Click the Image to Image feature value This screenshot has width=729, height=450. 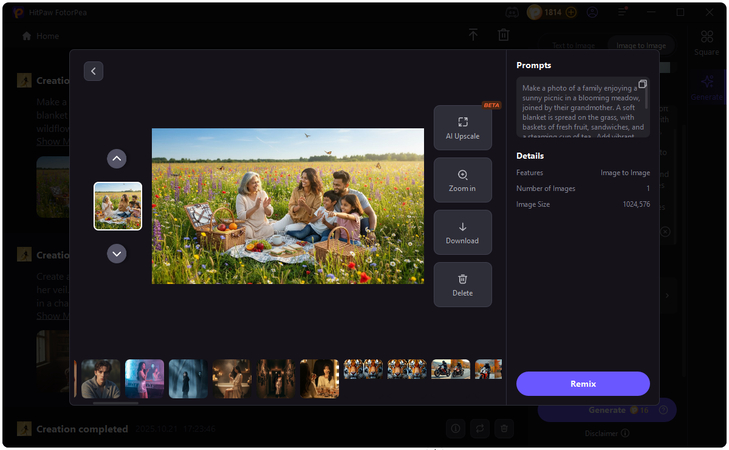[625, 172]
